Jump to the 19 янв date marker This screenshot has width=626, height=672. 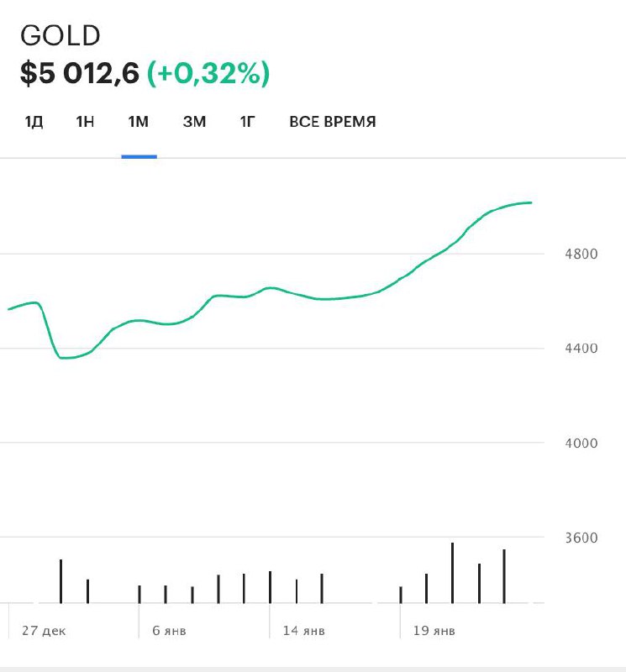point(434,631)
